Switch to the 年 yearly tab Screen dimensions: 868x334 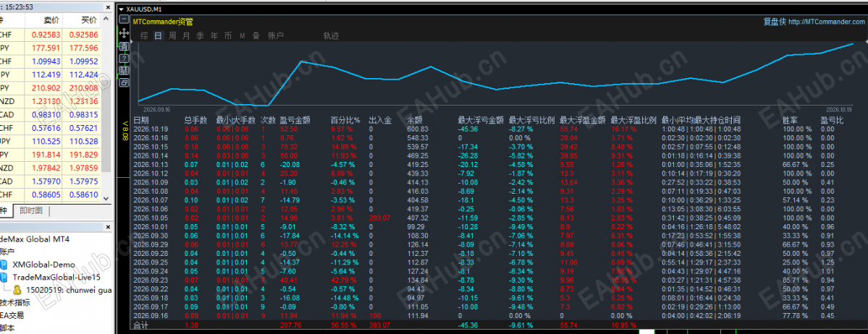tap(214, 35)
